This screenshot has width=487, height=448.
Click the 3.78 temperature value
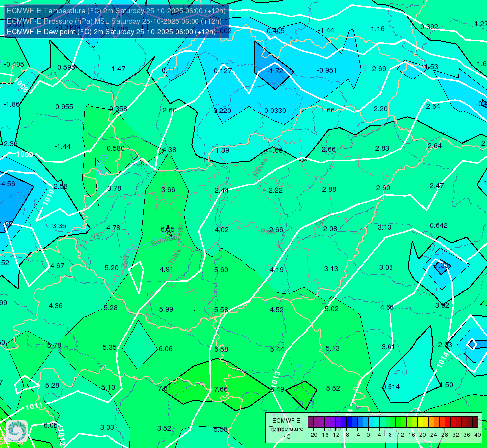[x=114, y=188]
